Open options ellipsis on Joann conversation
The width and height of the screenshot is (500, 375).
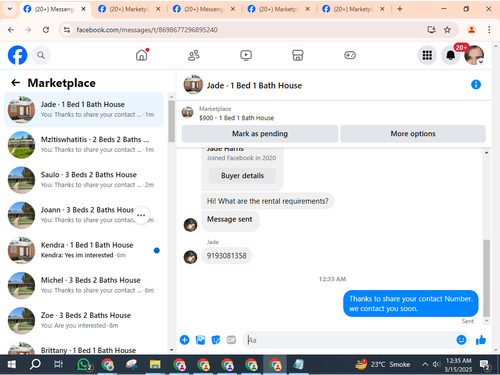(x=141, y=215)
